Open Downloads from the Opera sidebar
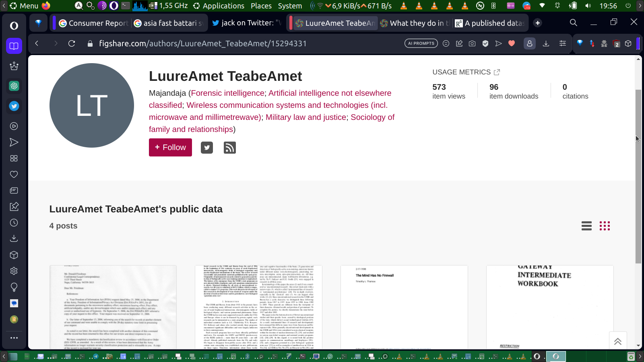The width and height of the screenshot is (644, 362). (x=14, y=239)
